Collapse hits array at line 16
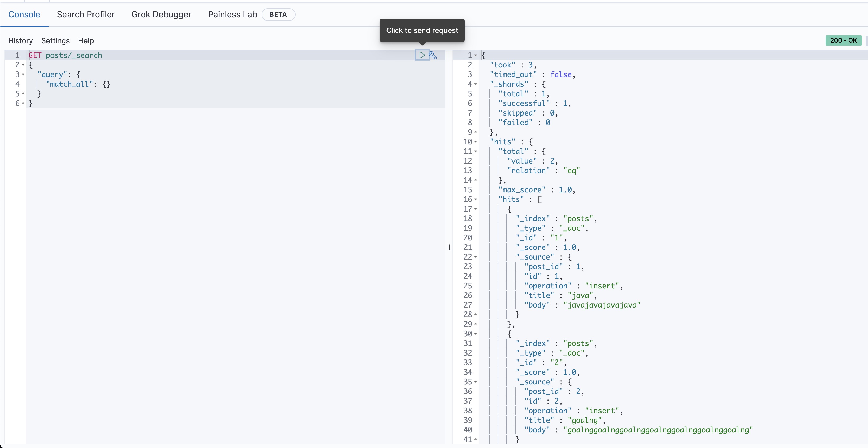The image size is (868, 448). pos(476,199)
